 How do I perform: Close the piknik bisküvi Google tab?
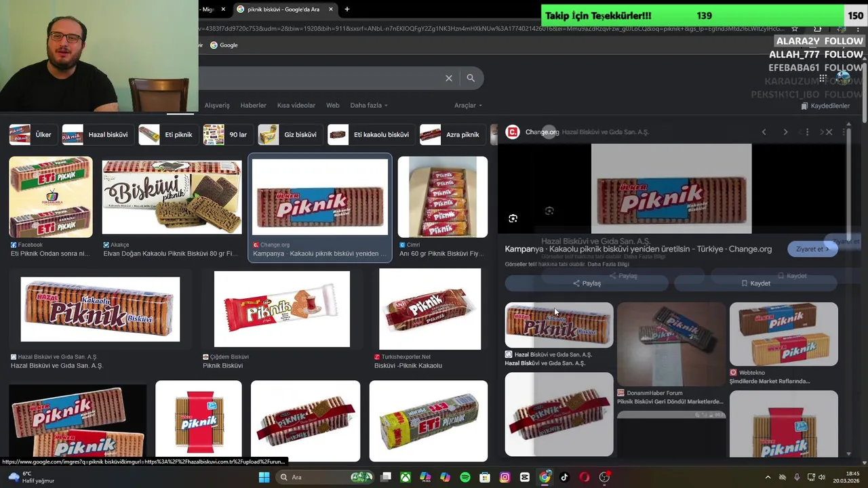coord(331,9)
